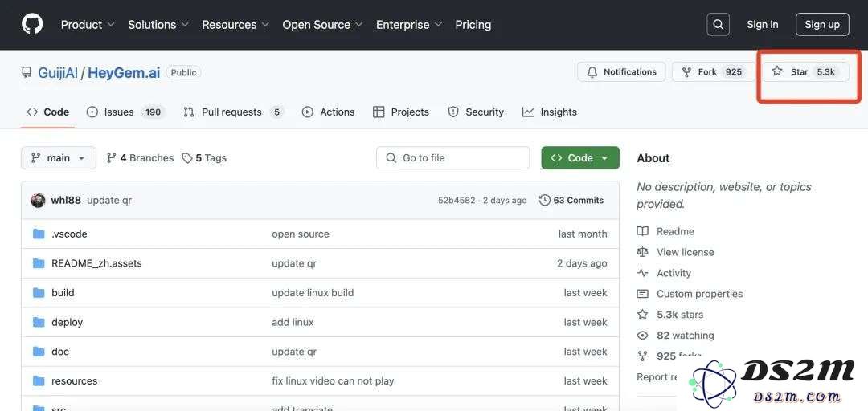Viewport: 868px width, 411px height.
Task: Click the book icon beside Readme
Action: (642, 231)
